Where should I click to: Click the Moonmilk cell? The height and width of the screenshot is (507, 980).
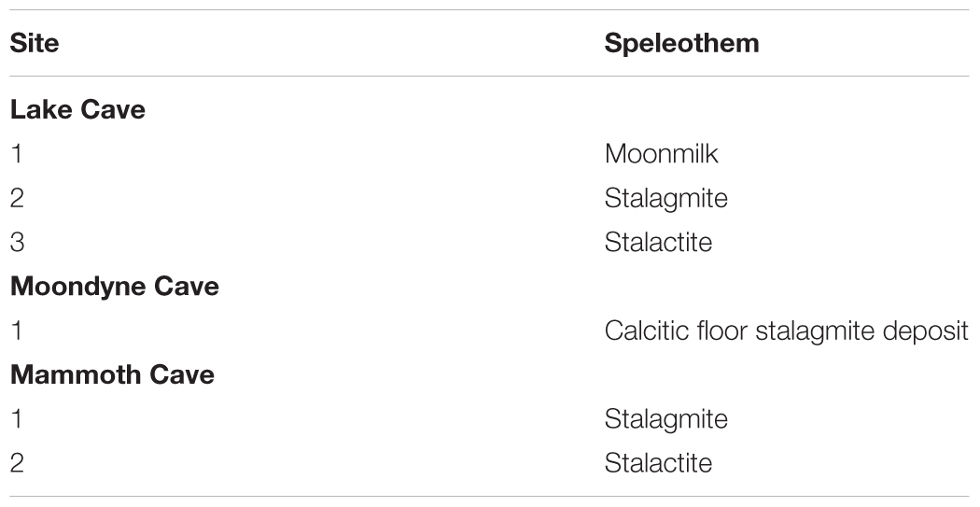point(661,154)
